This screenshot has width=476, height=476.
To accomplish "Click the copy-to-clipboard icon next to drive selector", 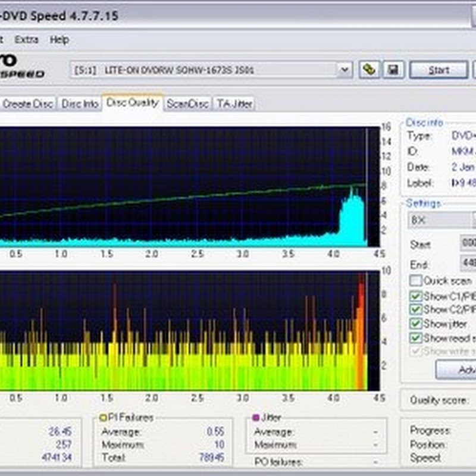I will [369, 70].
